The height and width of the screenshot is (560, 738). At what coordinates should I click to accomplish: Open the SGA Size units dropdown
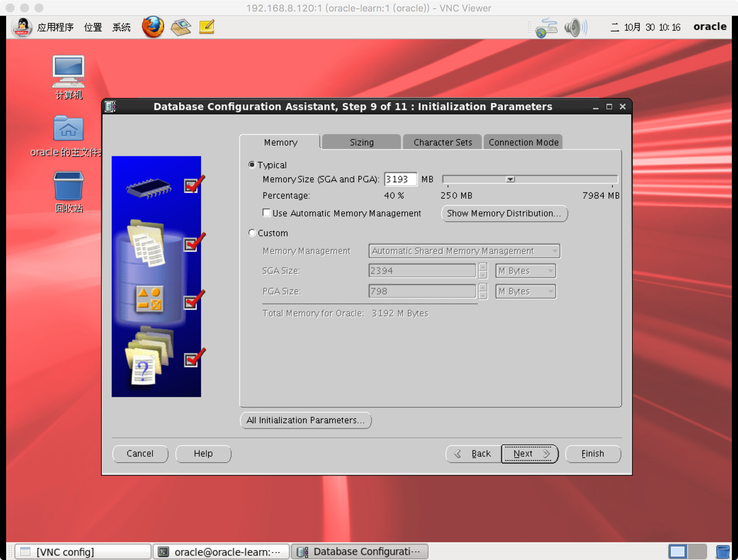526,271
